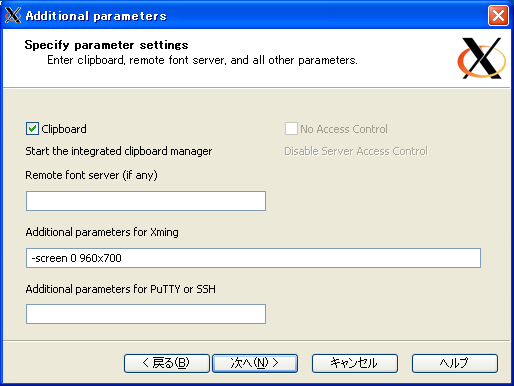Viewport: 514px width, 386px height.
Task: Click the No Access Control checkbox
Action: [291, 129]
